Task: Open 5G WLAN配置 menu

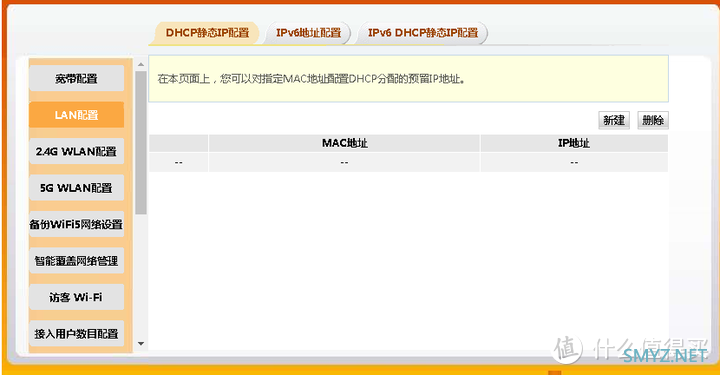Action: [77, 188]
